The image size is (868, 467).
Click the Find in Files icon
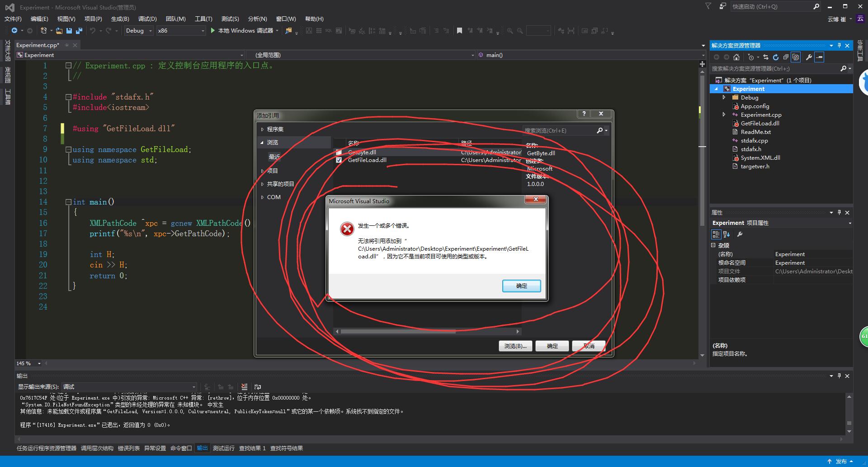(x=288, y=30)
